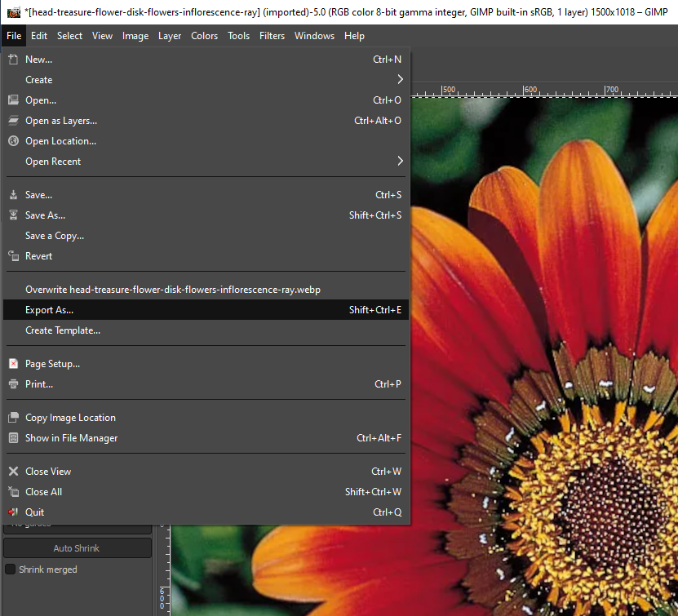678x616 pixels.
Task: Choose Create in File menu
Action: click(x=206, y=79)
